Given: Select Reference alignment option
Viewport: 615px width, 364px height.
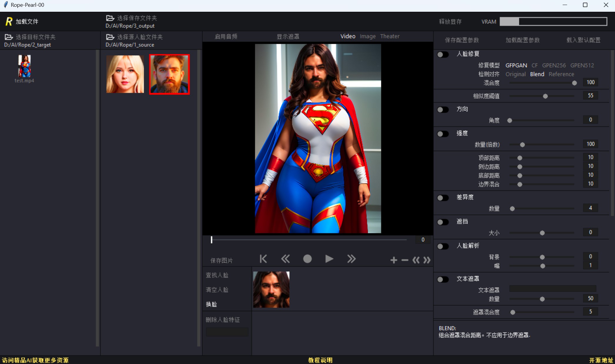Looking at the screenshot, I should (x=561, y=74).
